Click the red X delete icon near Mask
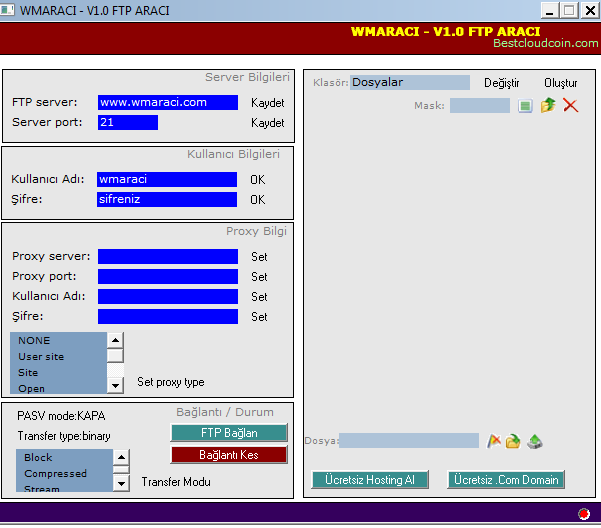 click(x=570, y=105)
